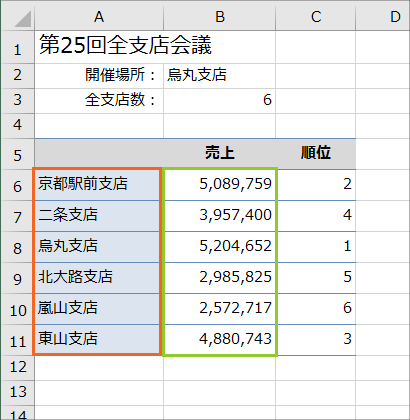Select row 1 header
The image size is (410, 420).
pyautogui.click(x=17, y=47)
